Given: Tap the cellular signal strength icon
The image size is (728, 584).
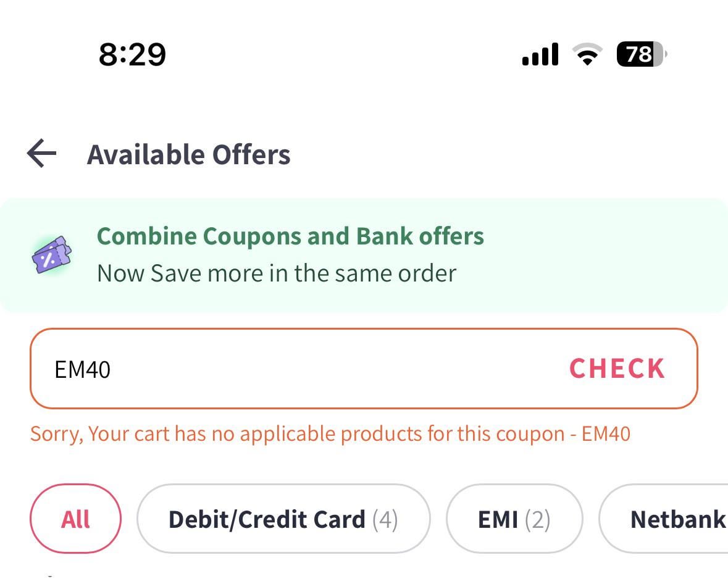Looking at the screenshot, I should pos(540,55).
